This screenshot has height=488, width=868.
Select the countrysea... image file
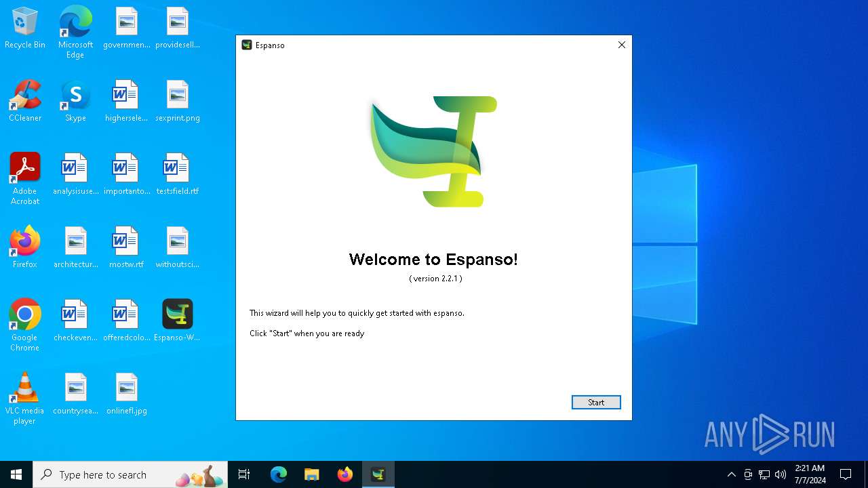(x=75, y=394)
